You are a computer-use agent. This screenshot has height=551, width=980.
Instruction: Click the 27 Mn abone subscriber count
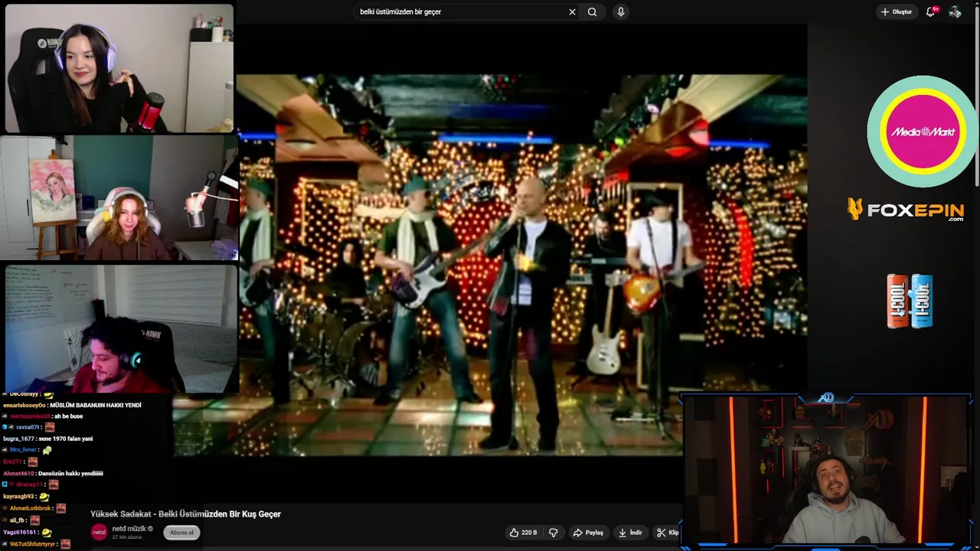[126, 537]
